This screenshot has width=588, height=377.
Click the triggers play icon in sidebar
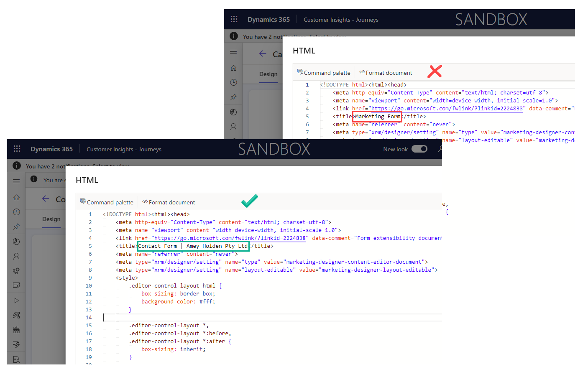[x=16, y=300]
